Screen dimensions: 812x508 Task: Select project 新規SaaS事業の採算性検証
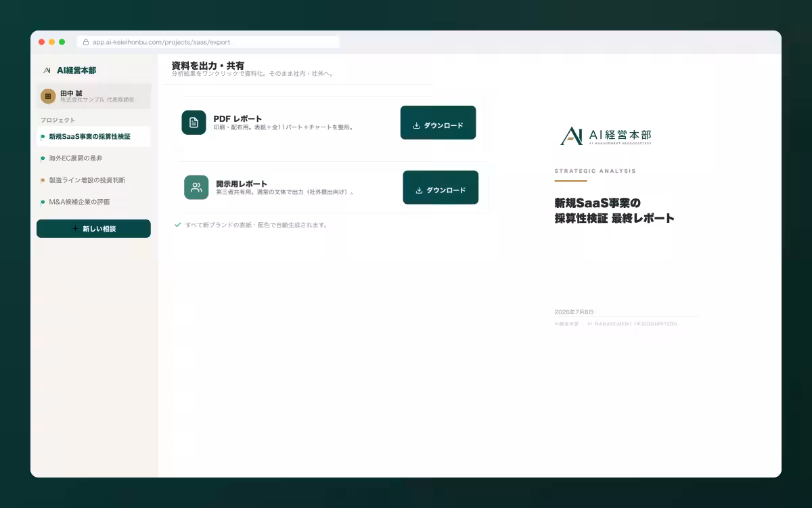click(x=93, y=137)
